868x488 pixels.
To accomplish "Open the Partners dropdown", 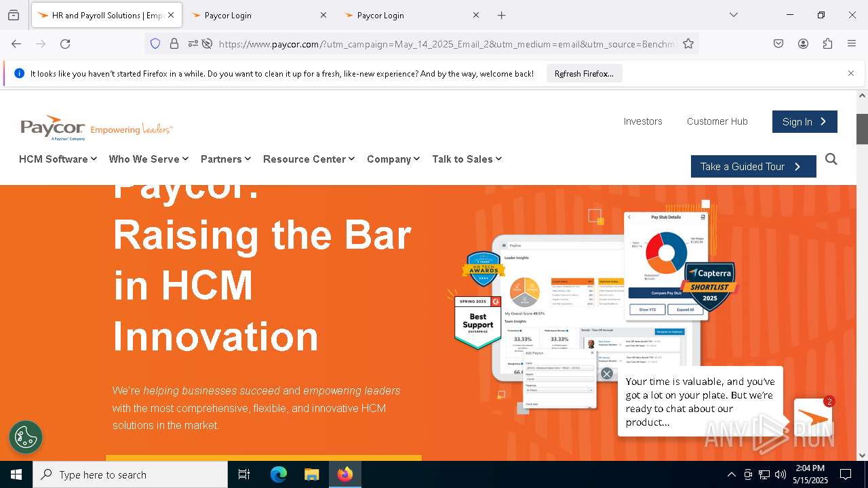I will 226,159.
